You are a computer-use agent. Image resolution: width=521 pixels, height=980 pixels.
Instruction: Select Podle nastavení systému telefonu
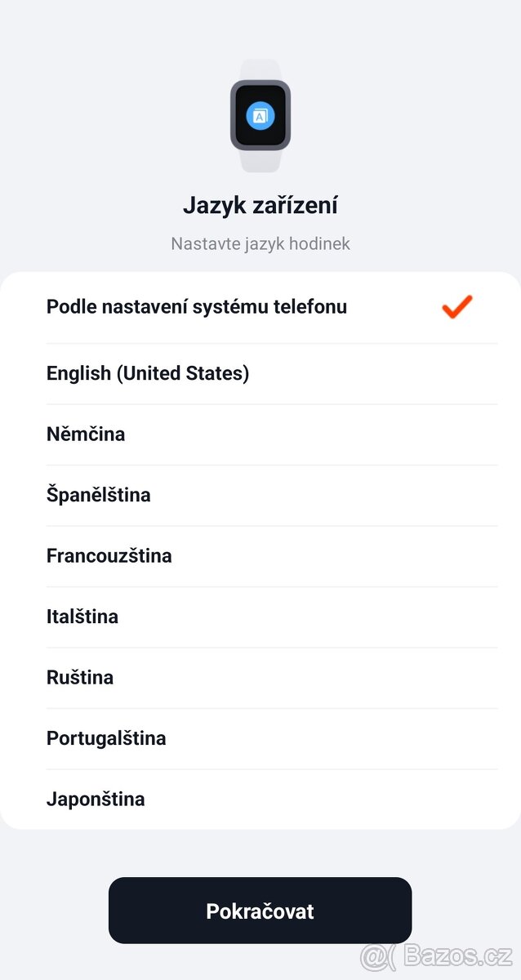[196, 306]
